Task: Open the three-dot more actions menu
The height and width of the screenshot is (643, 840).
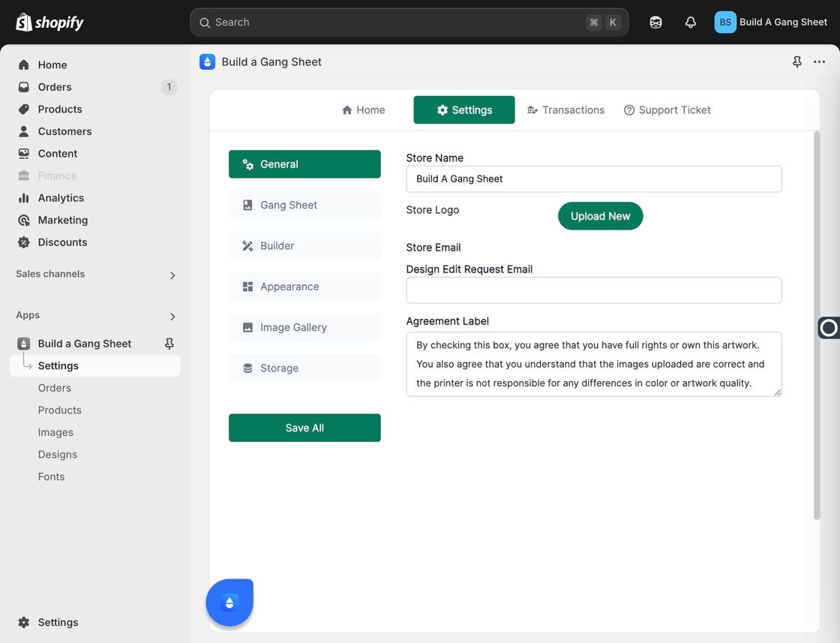Action: pos(819,62)
